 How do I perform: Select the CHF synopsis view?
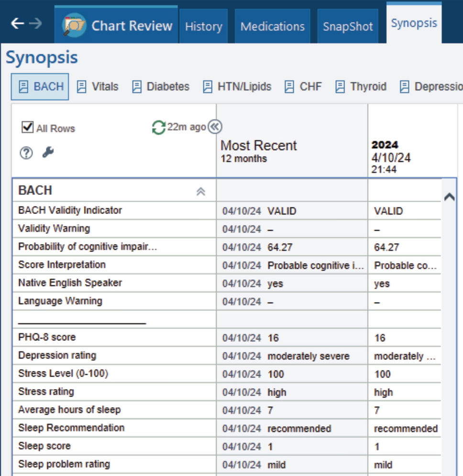point(303,87)
